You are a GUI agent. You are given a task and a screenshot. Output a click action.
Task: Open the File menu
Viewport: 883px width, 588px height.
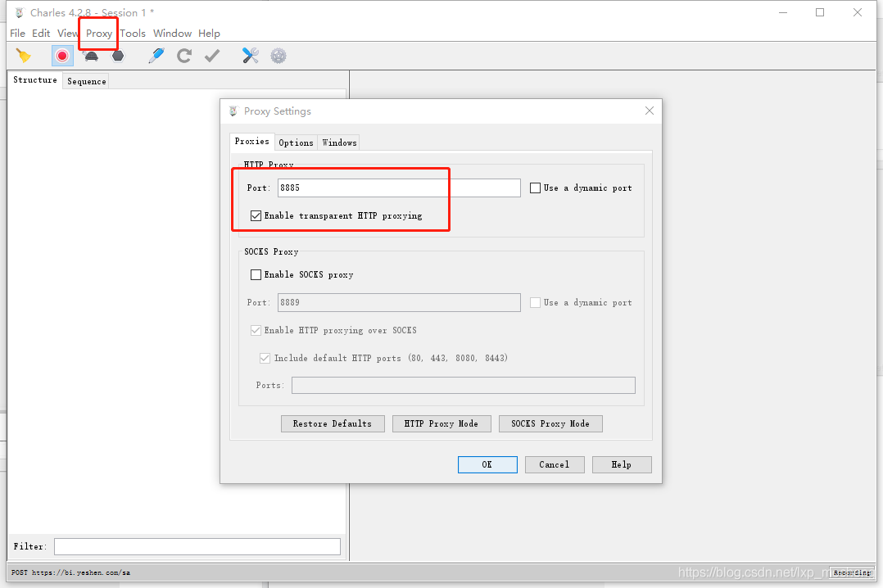[x=17, y=34]
